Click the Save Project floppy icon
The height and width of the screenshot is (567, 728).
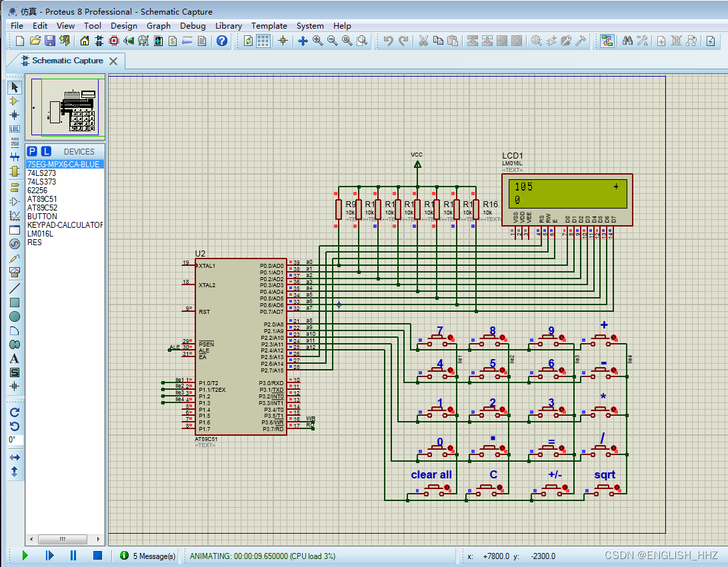(50, 41)
